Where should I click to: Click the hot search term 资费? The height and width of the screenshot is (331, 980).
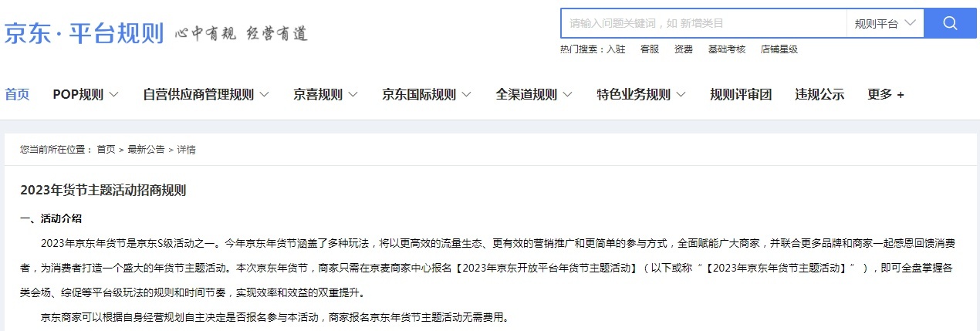684,49
